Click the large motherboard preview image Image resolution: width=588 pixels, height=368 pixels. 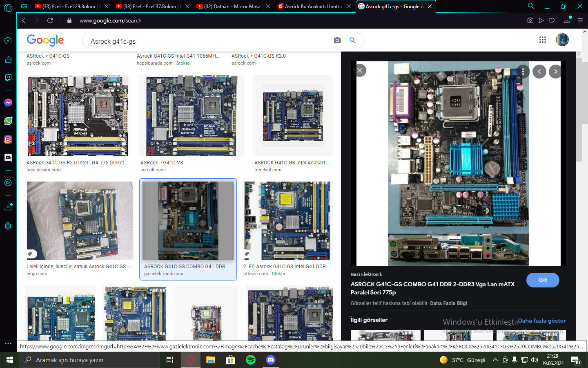(458, 164)
